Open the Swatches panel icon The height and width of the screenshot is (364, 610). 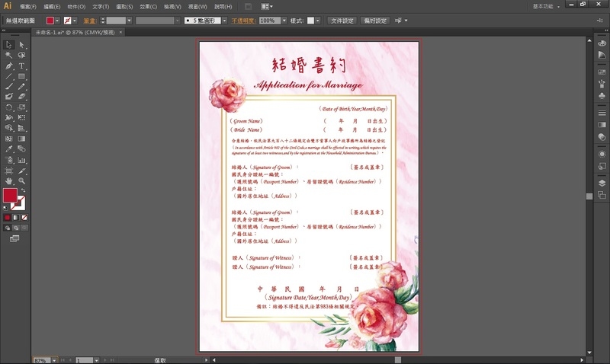click(602, 72)
